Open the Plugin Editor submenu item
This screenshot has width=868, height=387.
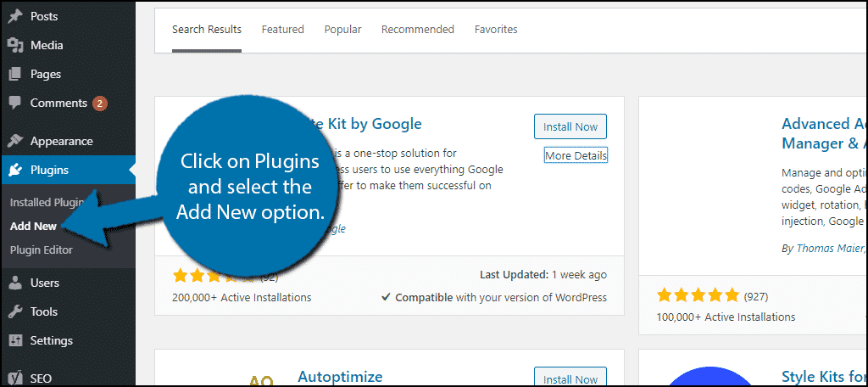[41, 250]
